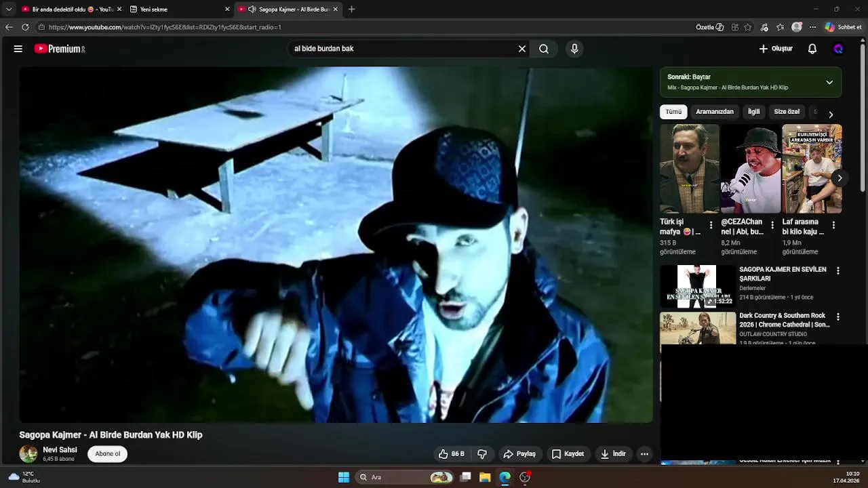Open the Nevi Sahsi channel name
The width and height of the screenshot is (868, 488).
pos(60,450)
